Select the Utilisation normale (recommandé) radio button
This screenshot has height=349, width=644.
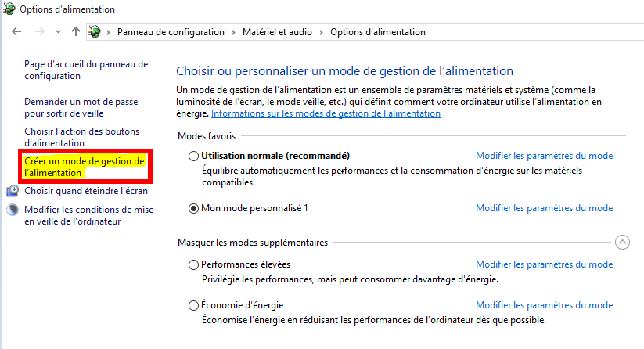coord(193,156)
